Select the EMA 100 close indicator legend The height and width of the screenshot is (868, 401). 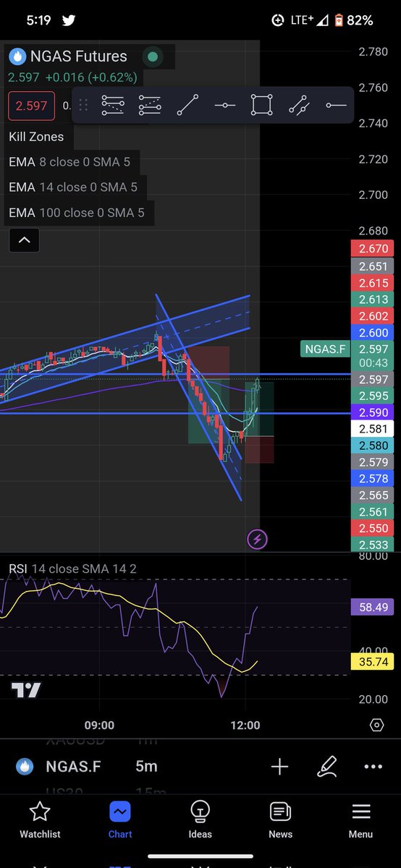(77, 213)
